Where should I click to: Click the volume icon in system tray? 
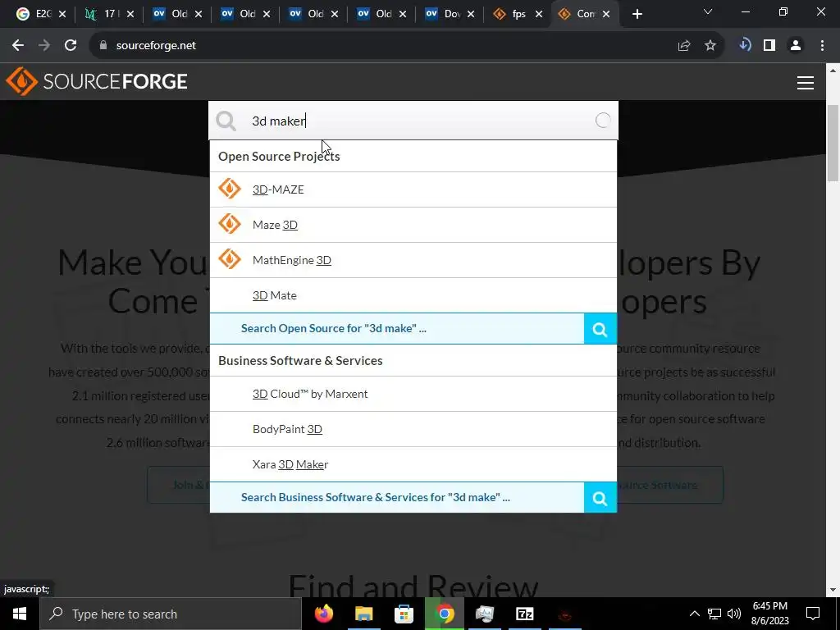click(x=734, y=614)
